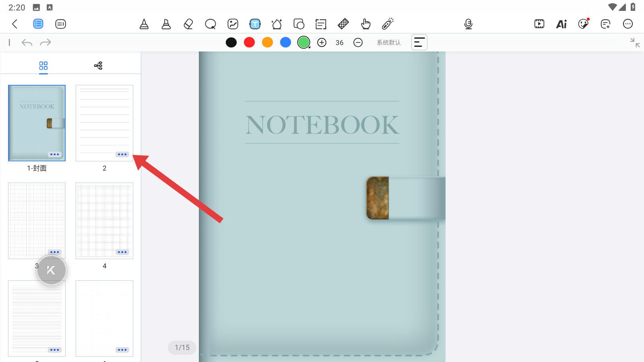Switch to the thumbnail grid tab
This screenshot has height=362, width=644.
coord(43,66)
